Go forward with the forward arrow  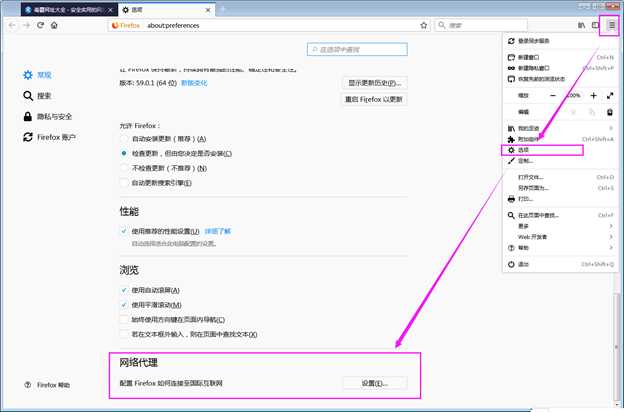tap(26, 25)
